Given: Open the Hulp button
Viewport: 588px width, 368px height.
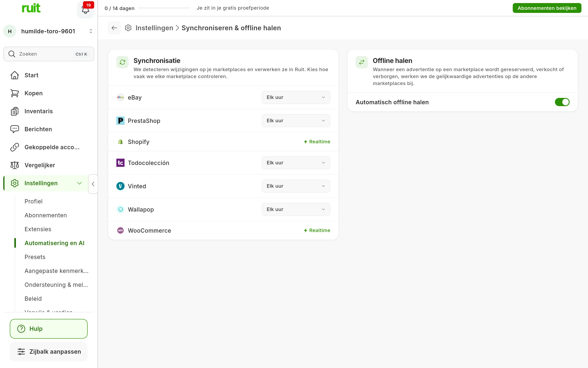Looking at the screenshot, I should (x=49, y=329).
